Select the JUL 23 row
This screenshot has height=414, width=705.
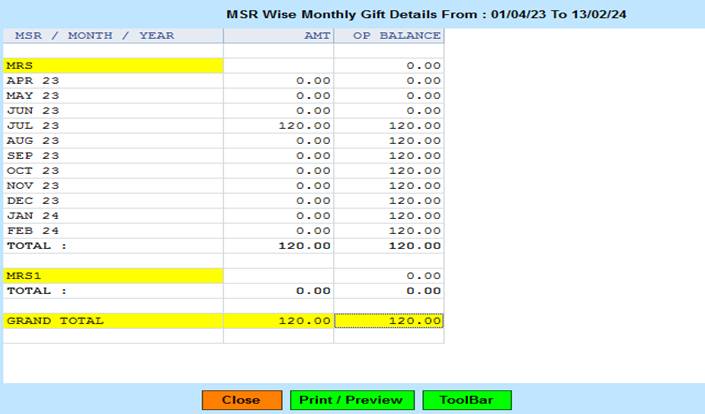click(x=113, y=125)
